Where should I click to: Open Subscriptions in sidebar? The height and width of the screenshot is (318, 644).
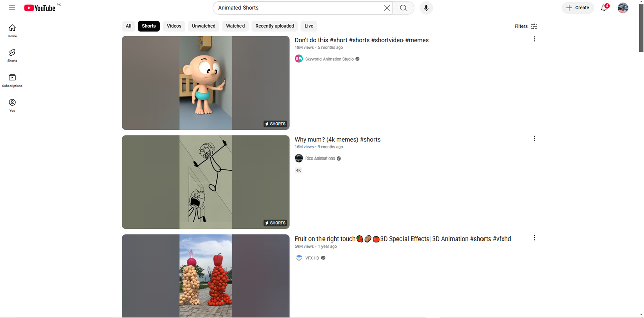12,81
